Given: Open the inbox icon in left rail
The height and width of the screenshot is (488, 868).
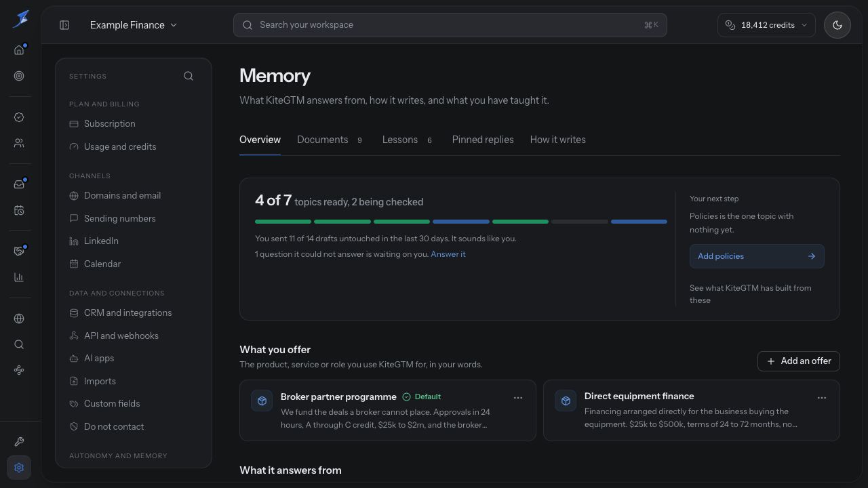Looking at the screenshot, I should tap(19, 184).
